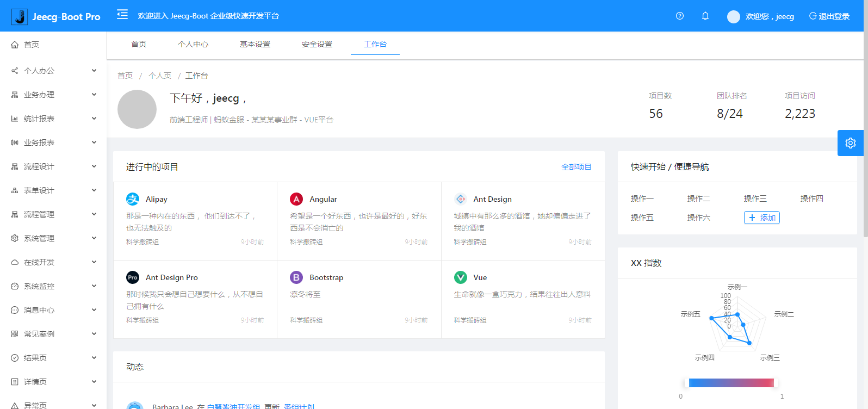Open help via the question mark icon
Image resolution: width=868 pixels, height=409 pixels.
[x=680, y=16]
